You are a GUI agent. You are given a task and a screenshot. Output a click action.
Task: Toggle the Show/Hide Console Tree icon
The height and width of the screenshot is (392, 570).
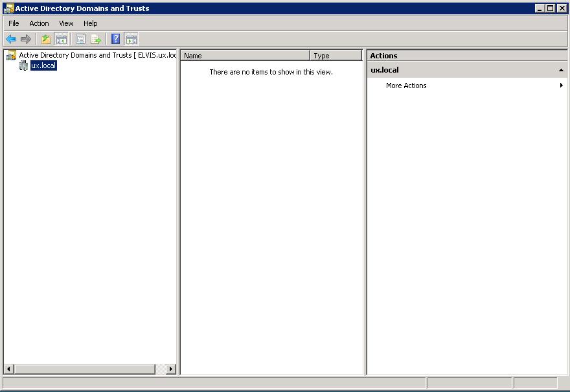(x=61, y=40)
